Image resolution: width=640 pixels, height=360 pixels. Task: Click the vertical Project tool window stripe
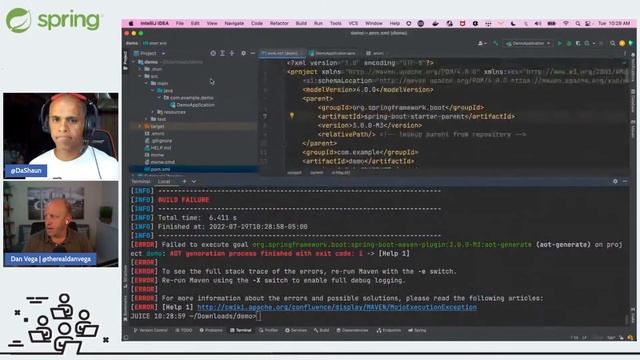[125, 61]
